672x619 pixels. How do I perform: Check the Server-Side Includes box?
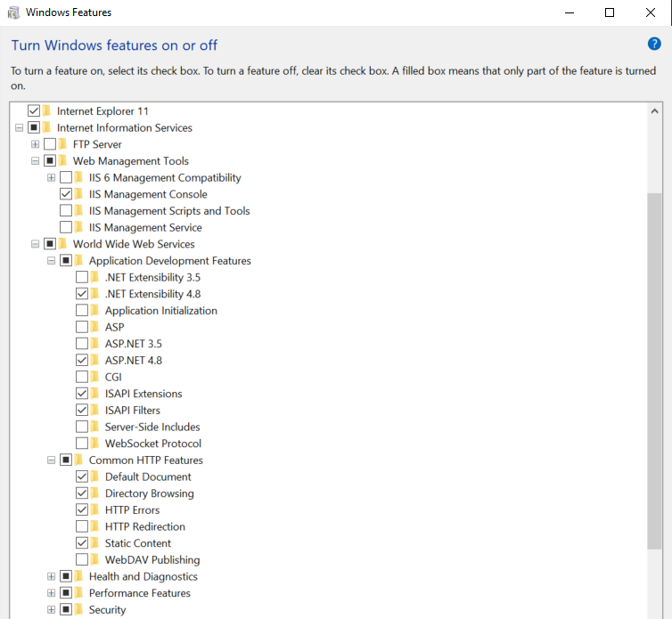[x=82, y=427]
